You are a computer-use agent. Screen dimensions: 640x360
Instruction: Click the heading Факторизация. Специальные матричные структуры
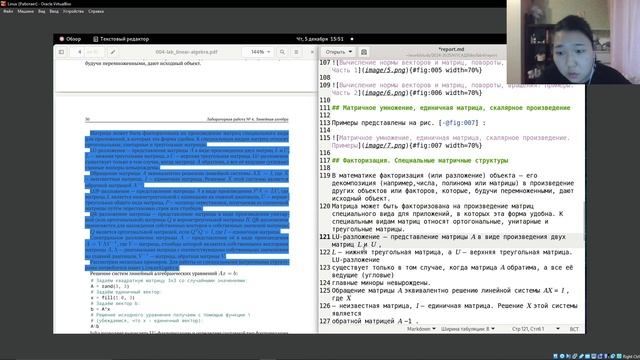pos(420,160)
